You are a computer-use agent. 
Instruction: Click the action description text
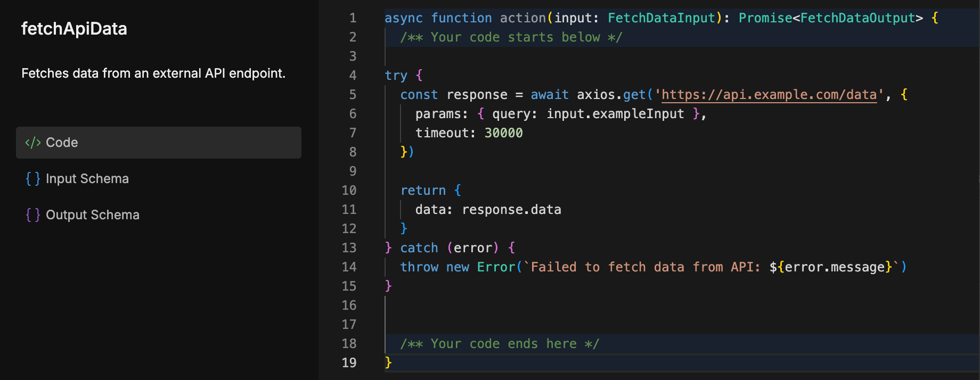click(x=153, y=73)
